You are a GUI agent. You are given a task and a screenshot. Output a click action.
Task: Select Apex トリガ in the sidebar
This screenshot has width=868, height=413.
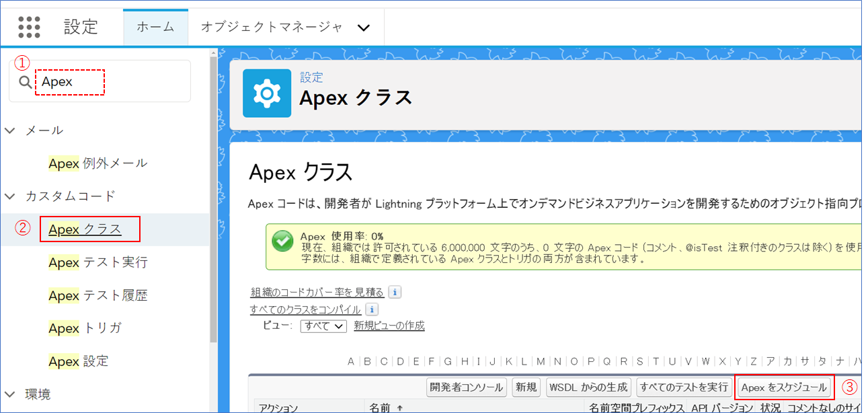tap(84, 328)
